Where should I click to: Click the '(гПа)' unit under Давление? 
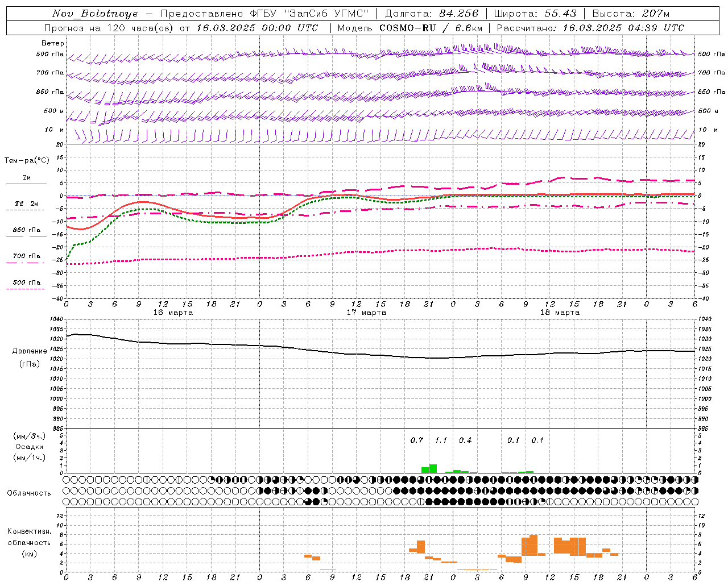[30, 364]
